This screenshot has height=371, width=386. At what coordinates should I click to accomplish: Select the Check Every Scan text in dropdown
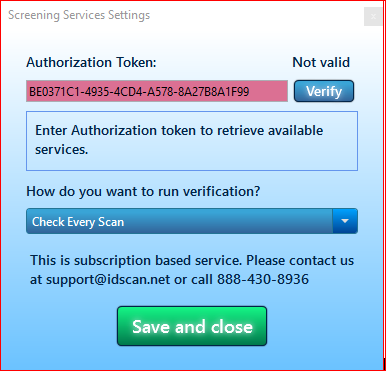click(78, 222)
